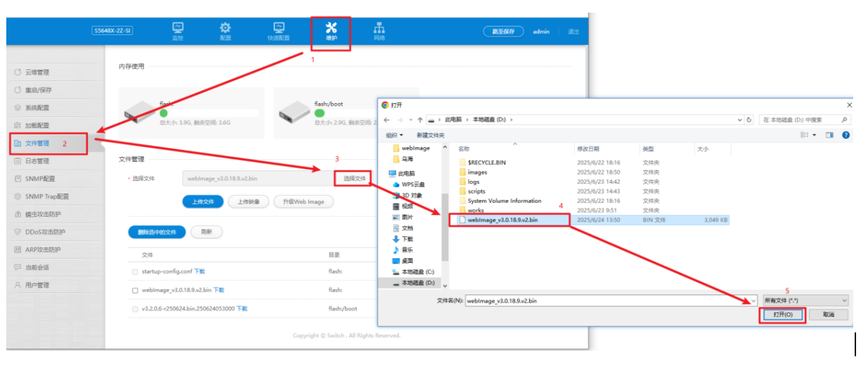Click the back arrow in file dialog
The height and width of the screenshot is (371, 868).
387,120
